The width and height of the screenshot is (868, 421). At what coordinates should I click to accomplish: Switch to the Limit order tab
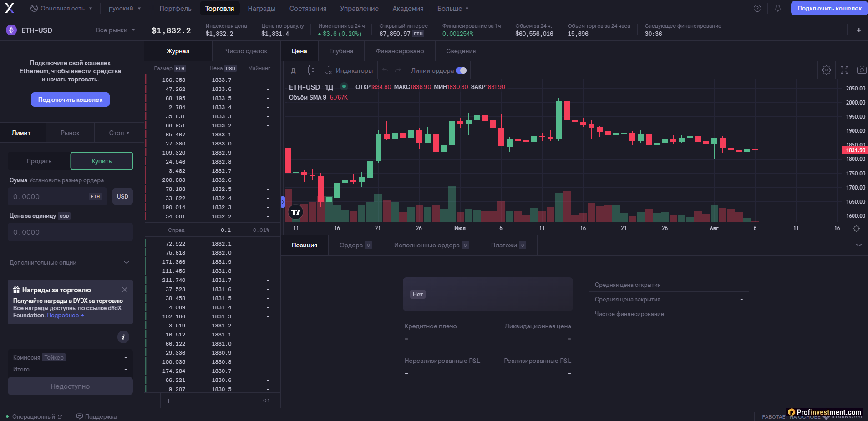tap(21, 133)
